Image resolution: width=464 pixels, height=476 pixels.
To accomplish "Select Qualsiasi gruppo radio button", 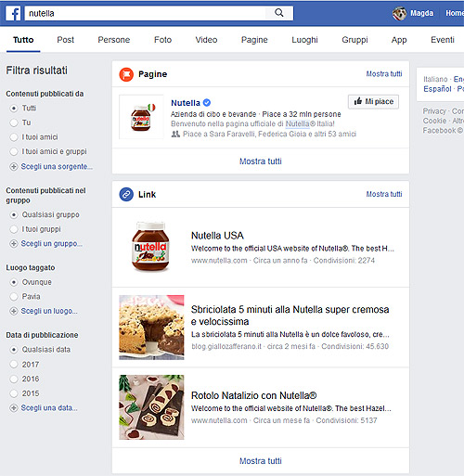I will [x=14, y=214].
